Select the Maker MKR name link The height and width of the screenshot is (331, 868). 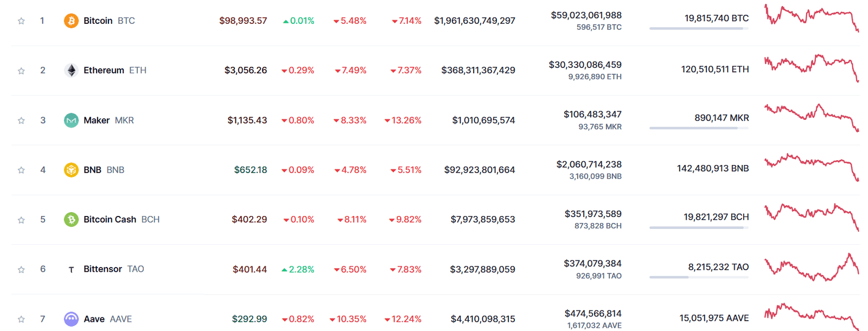(97, 120)
